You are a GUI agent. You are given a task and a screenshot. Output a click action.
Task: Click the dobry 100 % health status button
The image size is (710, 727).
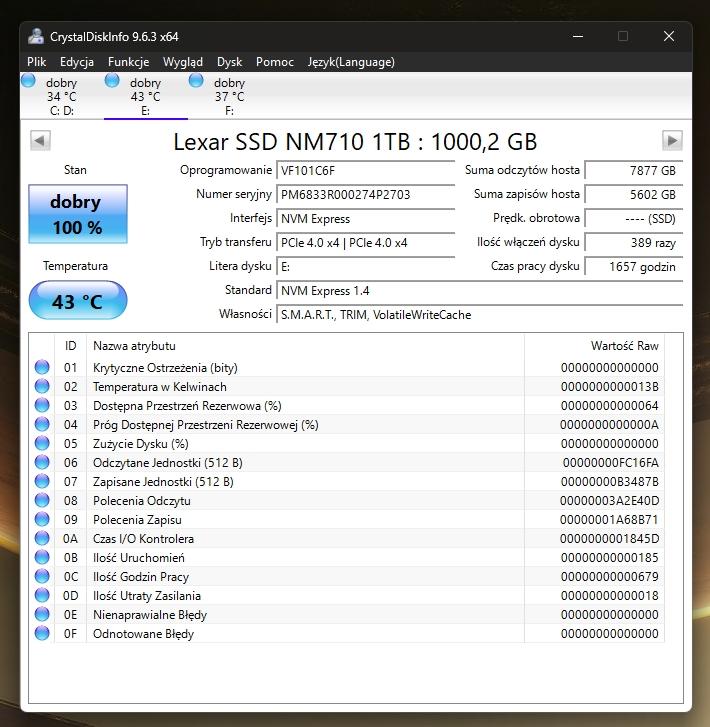pos(77,214)
